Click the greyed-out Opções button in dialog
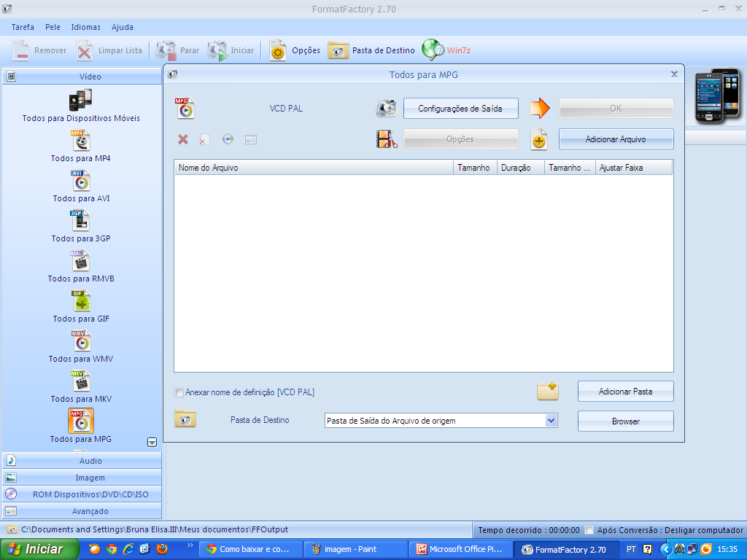Screen dimensions: 747x560 [x=461, y=139]
